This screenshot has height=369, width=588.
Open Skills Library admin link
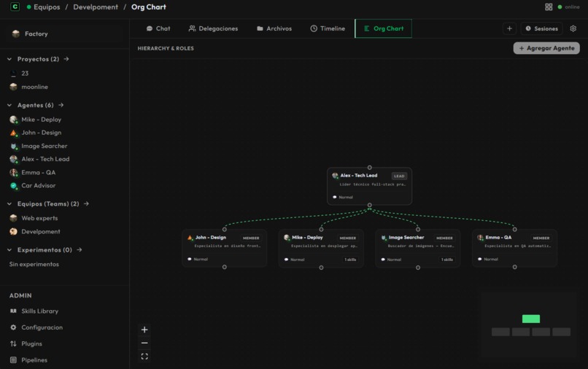point(39,311)
